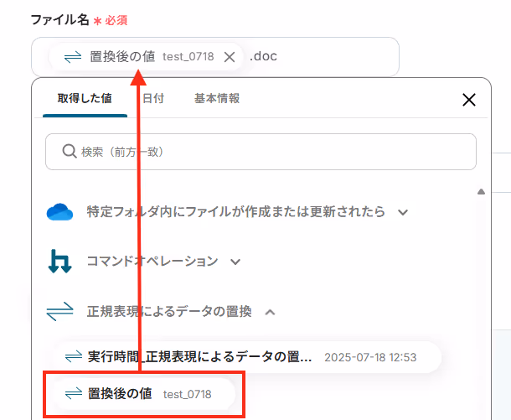This screenshot has width=511, height=420.
Task: Open the 日付 tab
Action: 153,98
